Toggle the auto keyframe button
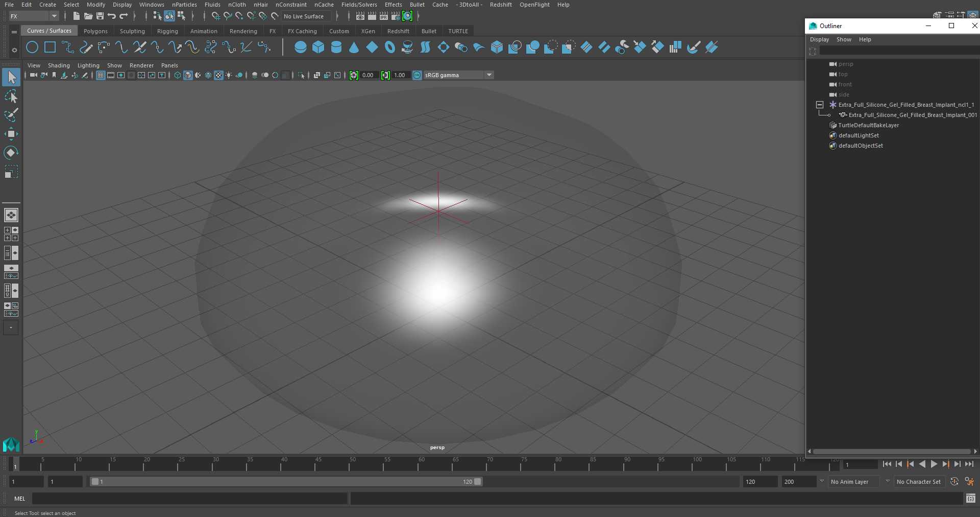980x517 pixels. [954, 481]
